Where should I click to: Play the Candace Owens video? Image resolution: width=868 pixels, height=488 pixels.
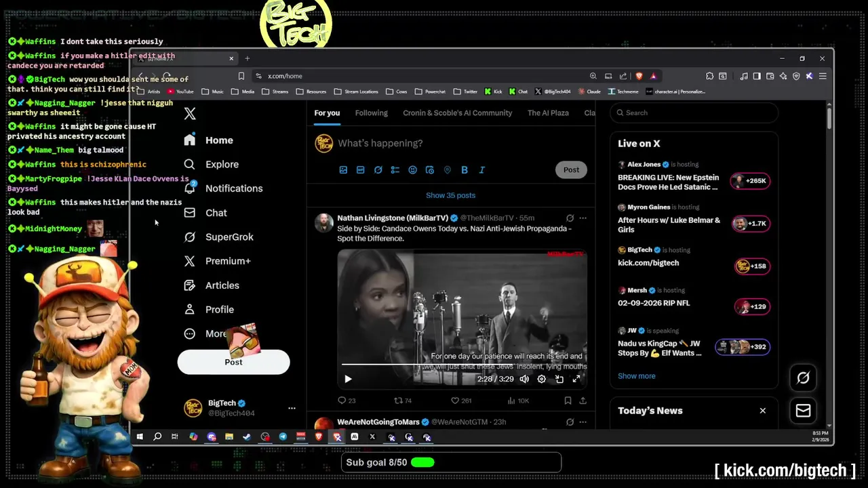(348, 379)
